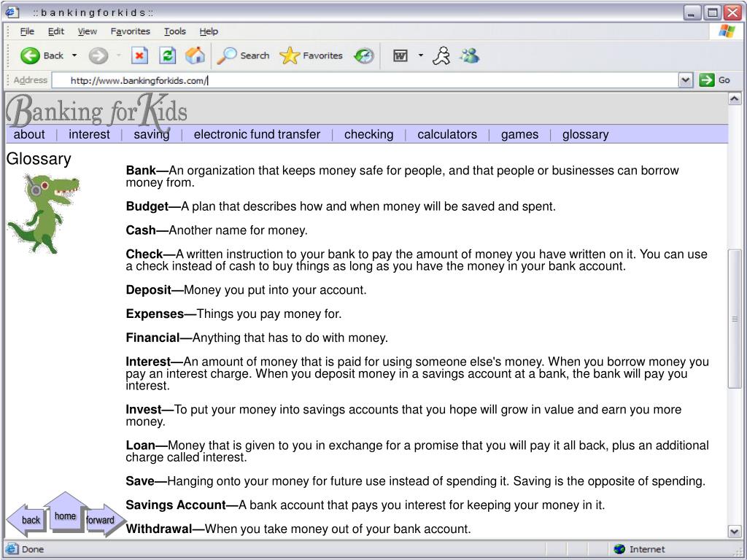This screenshot has height=560, width=747.
Task: Click the bold term "Loan"
Action: point(141,446)
